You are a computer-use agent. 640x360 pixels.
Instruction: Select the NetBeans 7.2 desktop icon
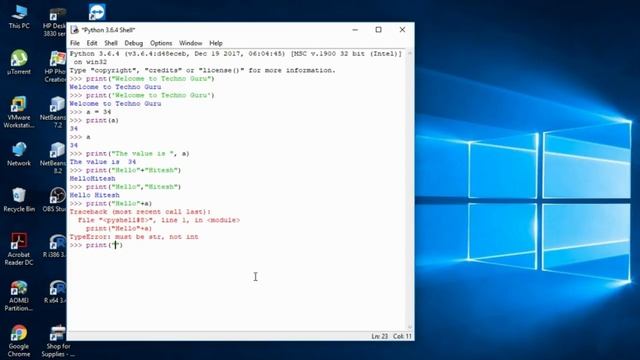[x=54, y=112]
